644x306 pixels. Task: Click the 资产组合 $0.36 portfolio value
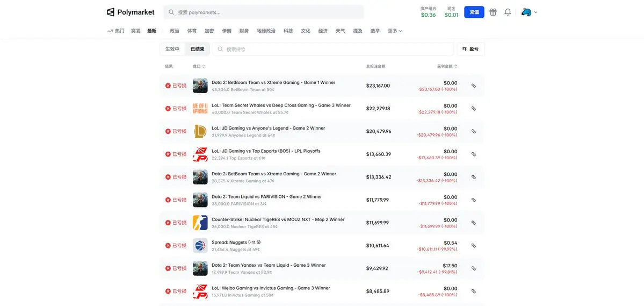429,11
